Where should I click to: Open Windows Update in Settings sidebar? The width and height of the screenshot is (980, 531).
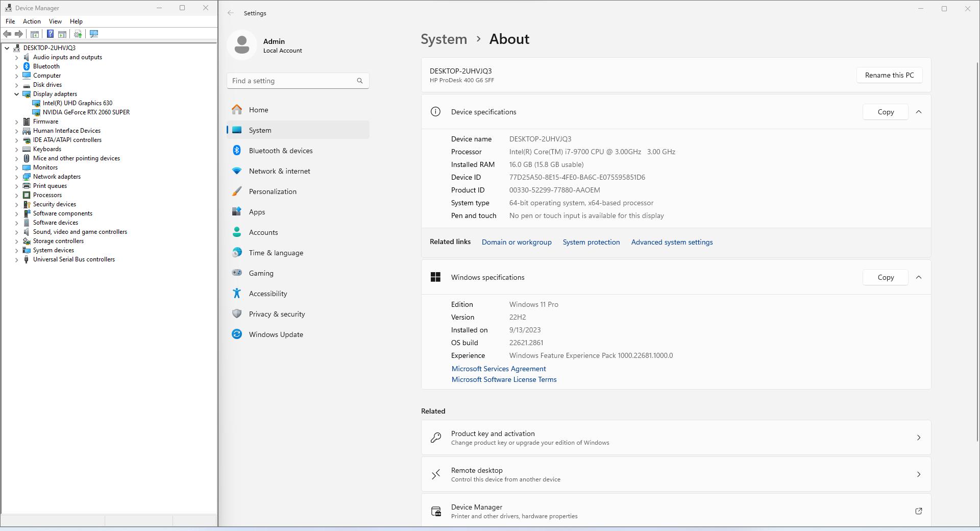point(298,334)
